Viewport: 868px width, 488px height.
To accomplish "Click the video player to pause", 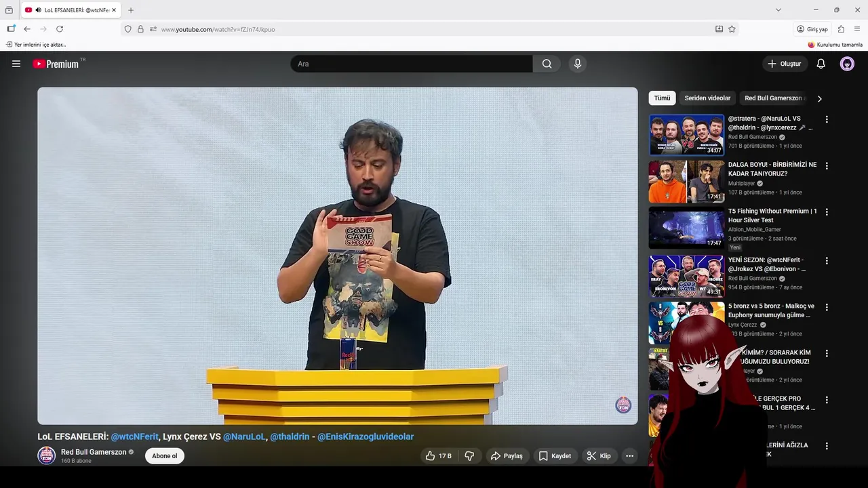I will [x=337, y=256].
